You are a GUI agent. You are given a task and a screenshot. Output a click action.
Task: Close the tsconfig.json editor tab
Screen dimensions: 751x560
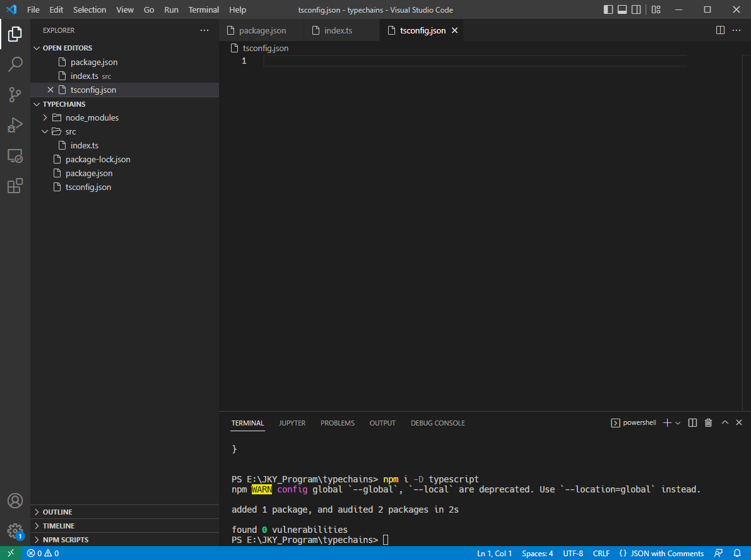(x=454, y=30)
